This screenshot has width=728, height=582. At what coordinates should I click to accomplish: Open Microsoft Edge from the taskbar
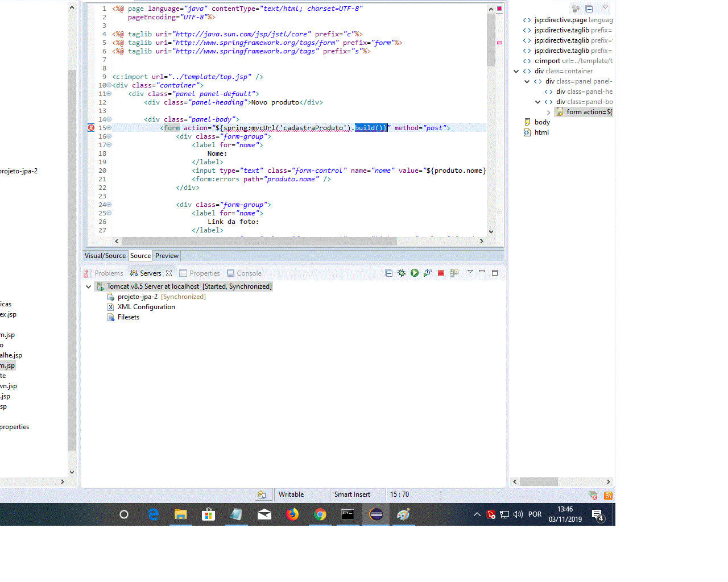click(x=153, y=514)
